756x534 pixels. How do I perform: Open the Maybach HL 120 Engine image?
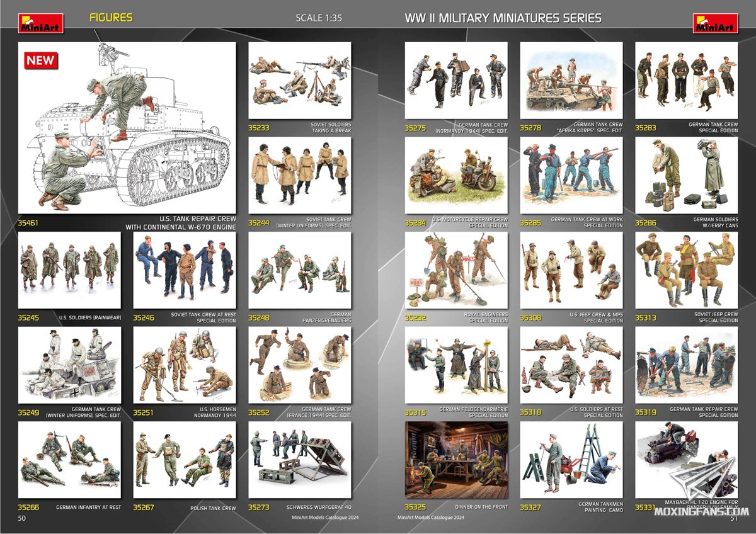(x=687, y=460)
